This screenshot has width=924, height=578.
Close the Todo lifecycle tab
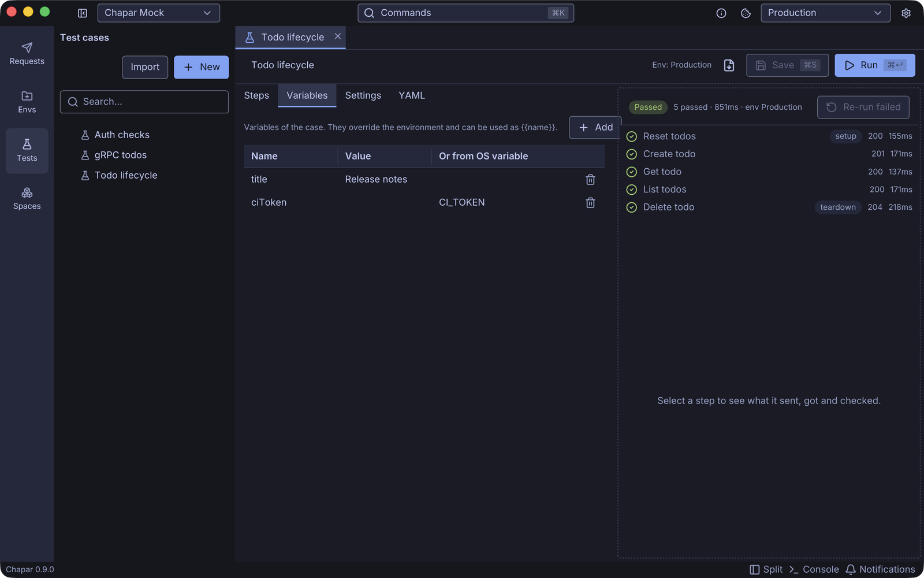(x=338, y=36)
